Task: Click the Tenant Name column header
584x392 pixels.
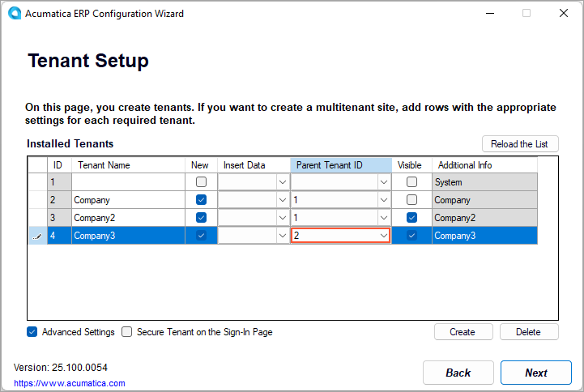Action: pyautogui.click(x=128, y=165)
